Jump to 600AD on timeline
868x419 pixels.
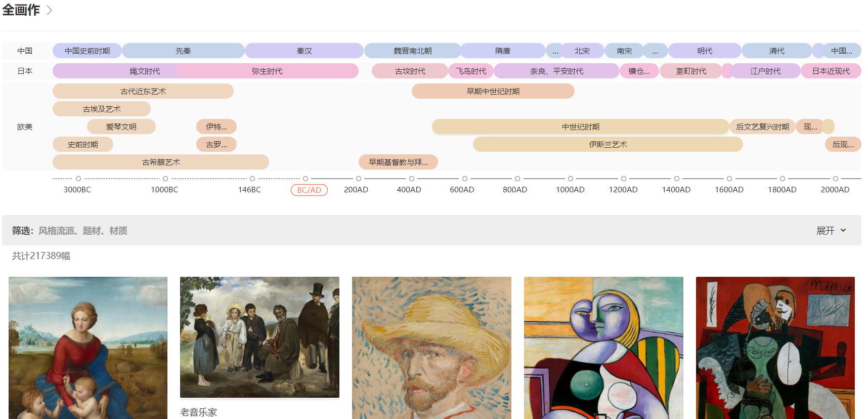462,189
